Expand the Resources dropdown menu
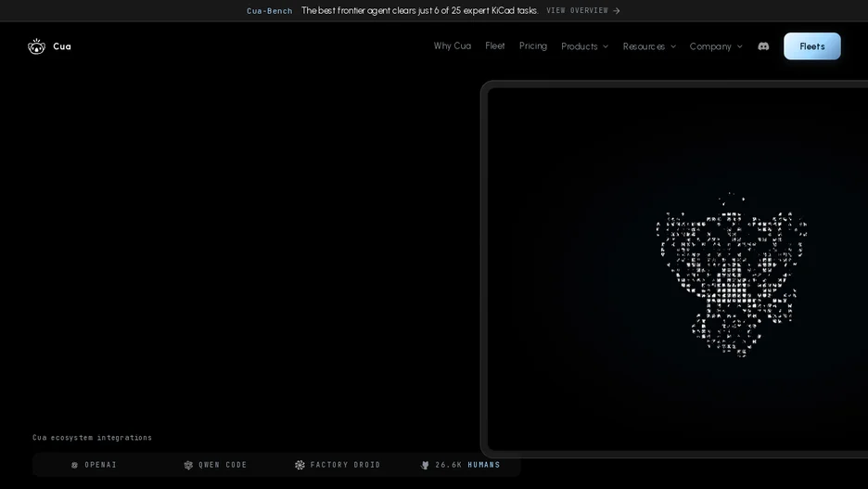This screenshot has height=489, width=868. 649,46
